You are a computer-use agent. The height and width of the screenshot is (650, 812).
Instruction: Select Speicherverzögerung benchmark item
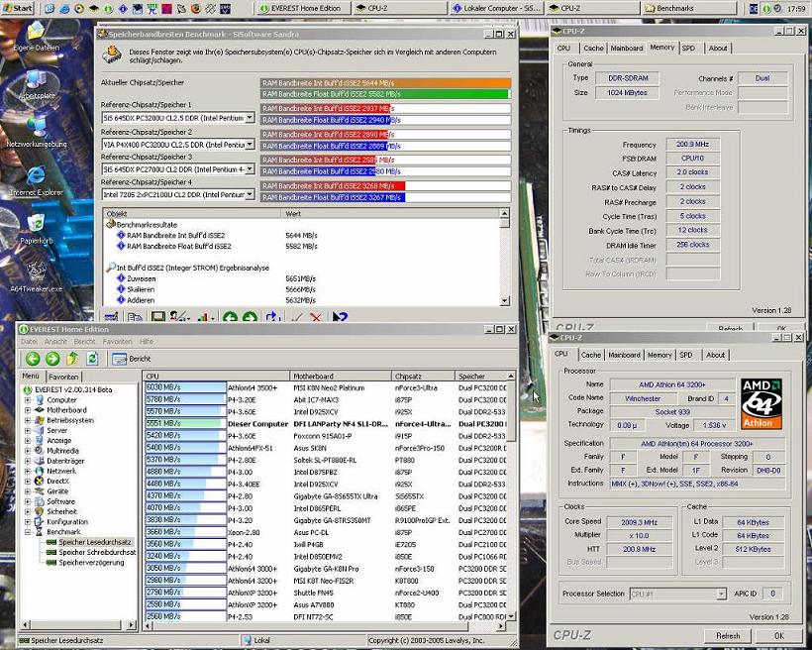click(92, 563)
